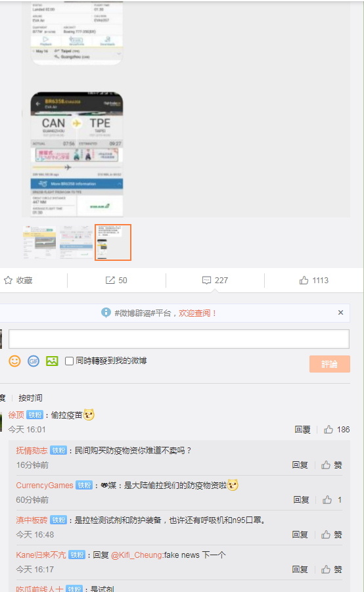The image size is (364, 592).
Task: Click the 評論 submit button
Action: (330, 364)
